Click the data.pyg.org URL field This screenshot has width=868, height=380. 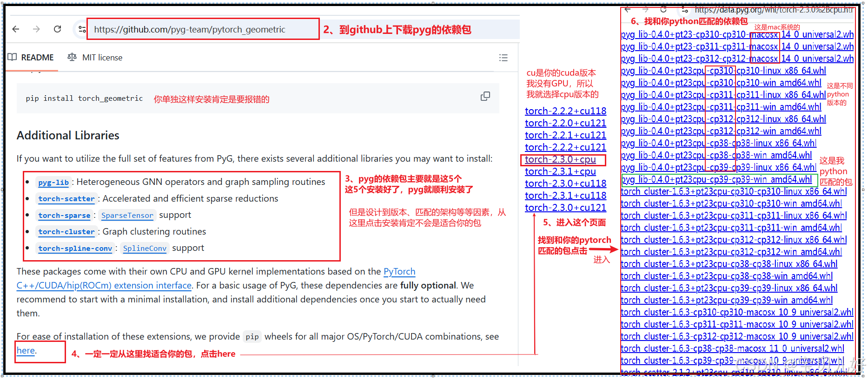(774, 10)
